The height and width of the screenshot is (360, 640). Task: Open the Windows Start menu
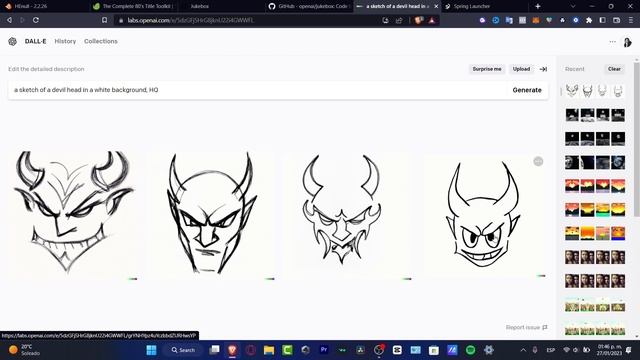[x=151, y=350]
